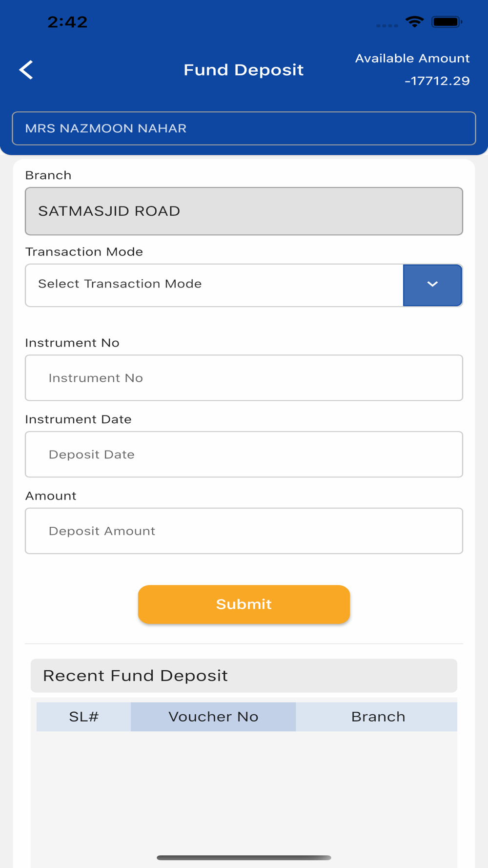Focus the Deposit Date input field
The height and width of the screenshot is (868, 488).
point(244,455)
